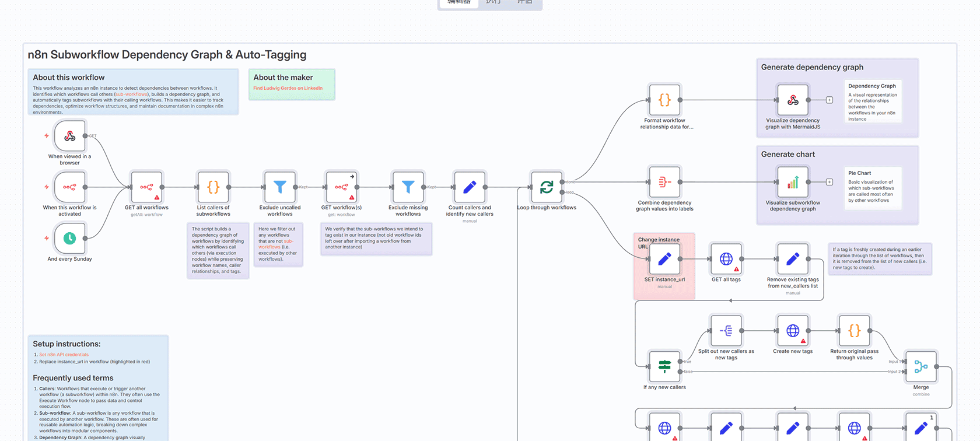This screenshot has width=980, height=441.
Task: Select the 'When viewed in a browser' webhook node
Action: (69, 136)
